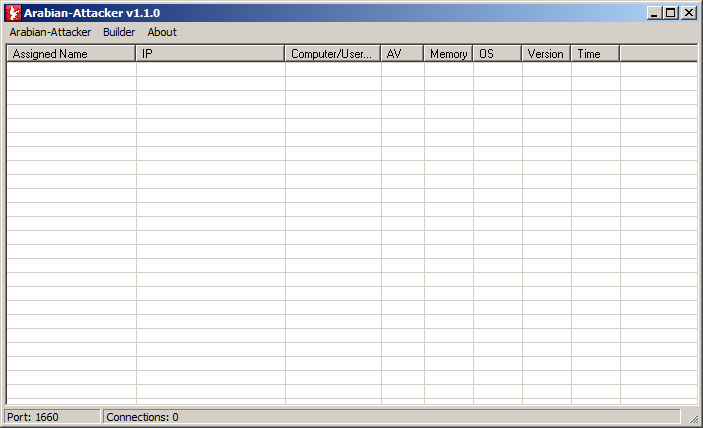Click the resize grip in bottom-right corner
The width and height of the screenshot is (703, 428).
(693, 419)
